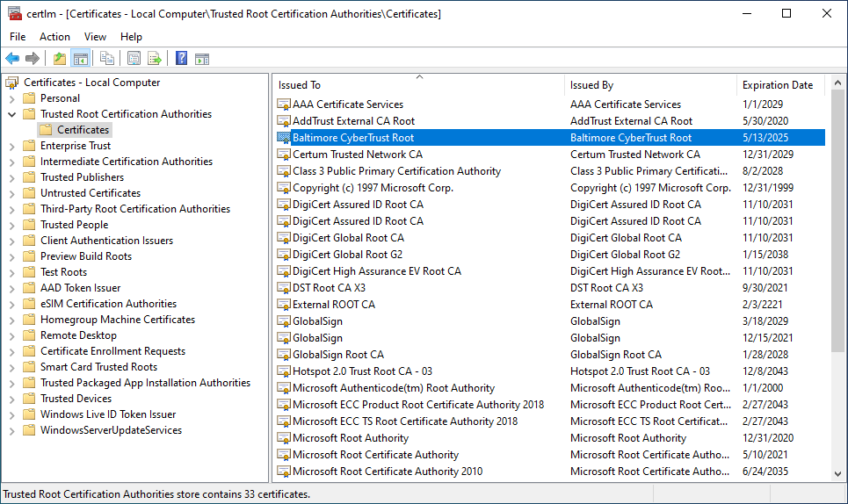Select Certificates - Local Computer root node
This screenshot has width=848, height=504.
coord(92,83)
